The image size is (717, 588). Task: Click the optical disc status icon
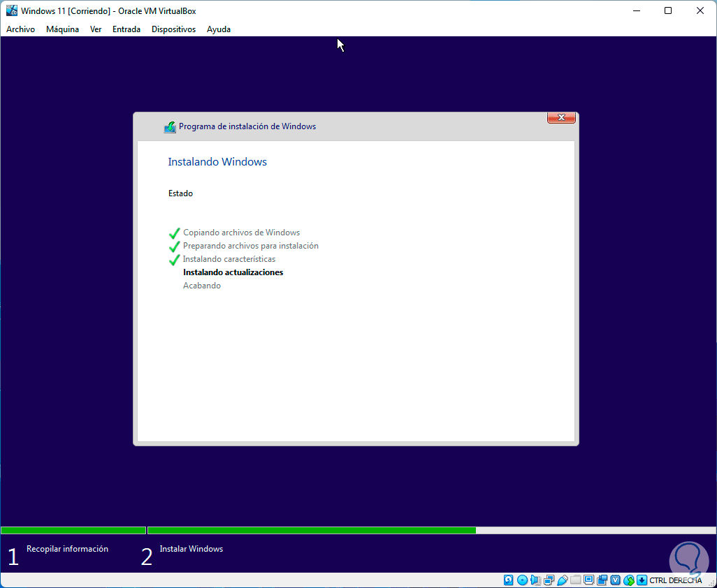point(522,580)
